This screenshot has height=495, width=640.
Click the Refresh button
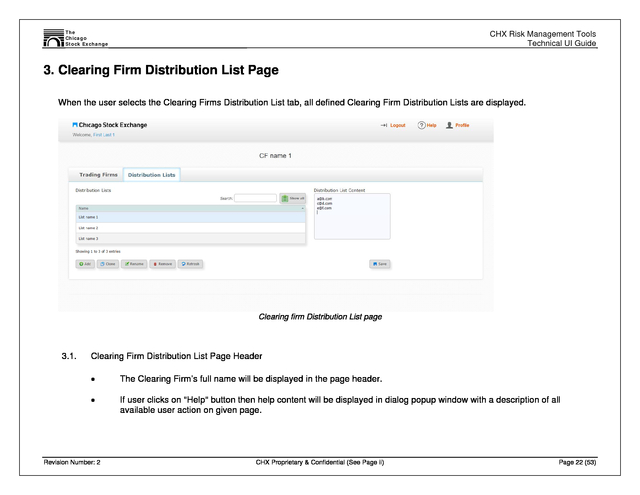coord(190,264)
